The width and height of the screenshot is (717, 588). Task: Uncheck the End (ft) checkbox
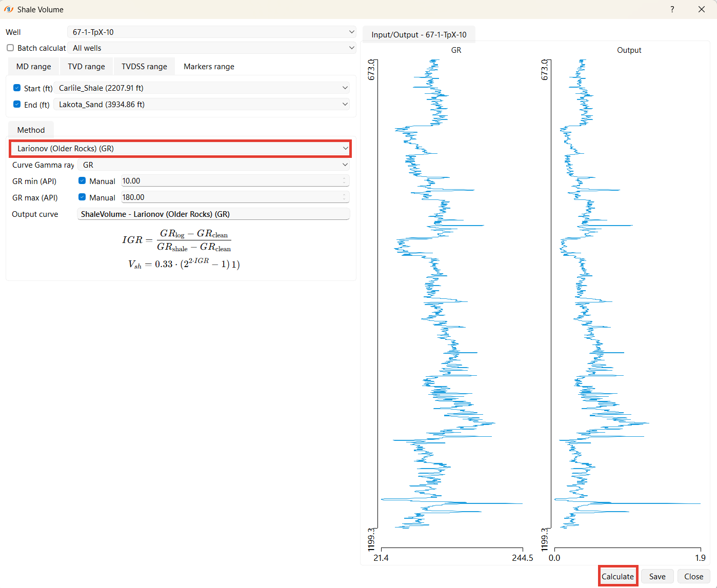(17, 104)
